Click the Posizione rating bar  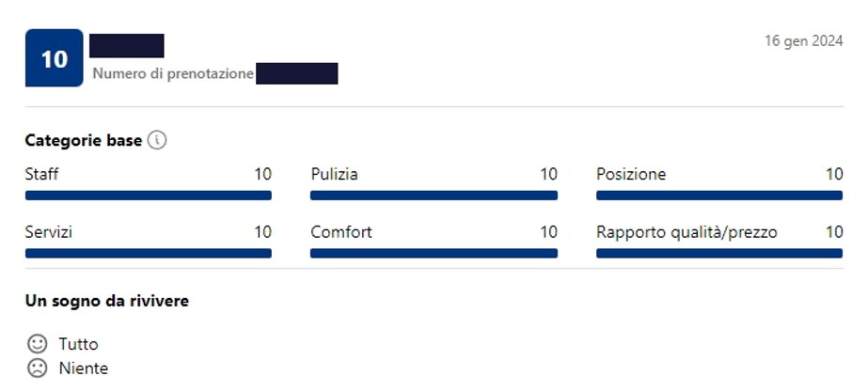(719, 196)
